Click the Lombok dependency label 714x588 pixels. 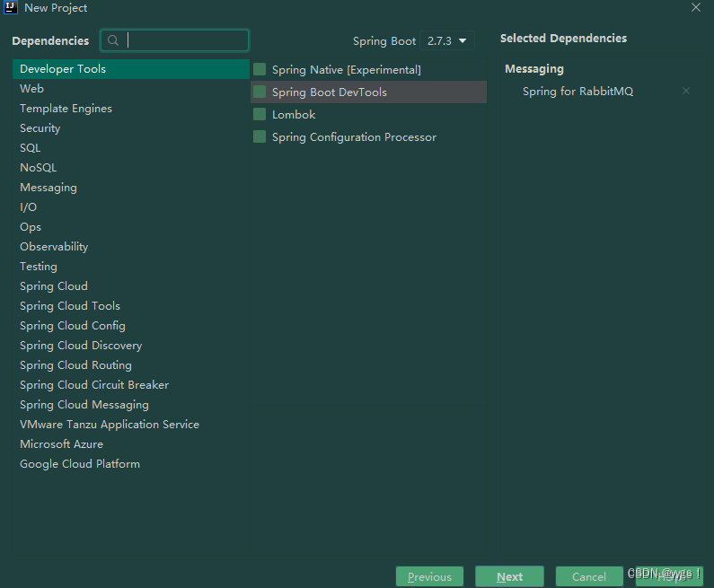(294, 115)
